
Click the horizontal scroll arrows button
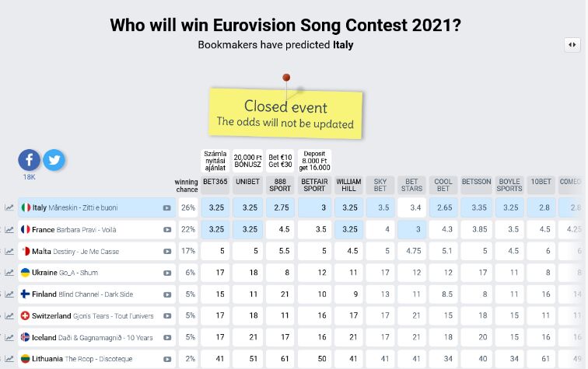(x=572, y=45)
